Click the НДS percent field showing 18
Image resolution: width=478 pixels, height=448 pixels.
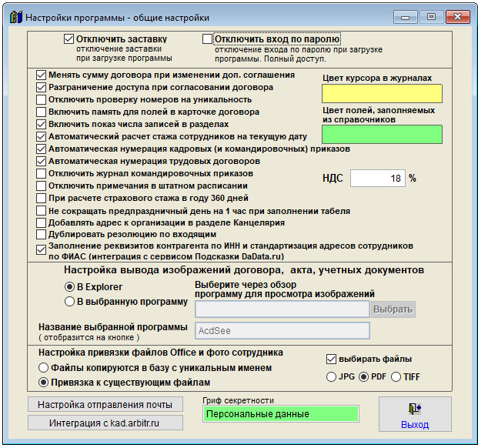[378, 179]
